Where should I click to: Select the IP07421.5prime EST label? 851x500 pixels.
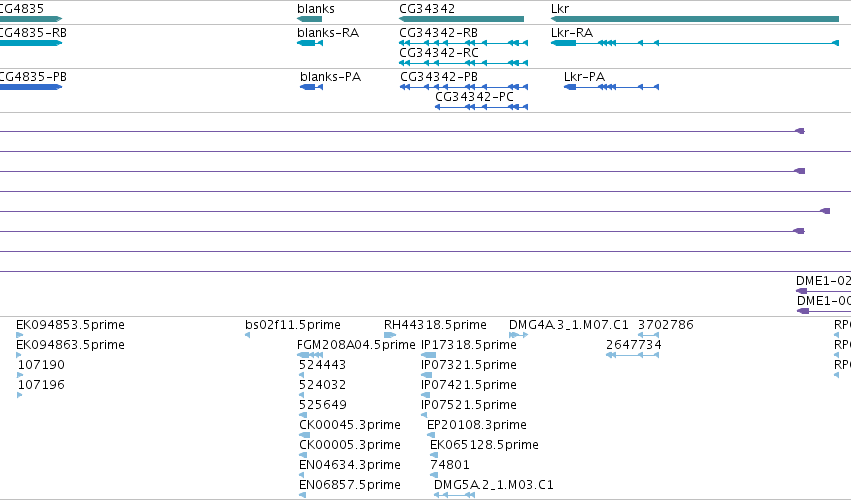click(469, 385)
